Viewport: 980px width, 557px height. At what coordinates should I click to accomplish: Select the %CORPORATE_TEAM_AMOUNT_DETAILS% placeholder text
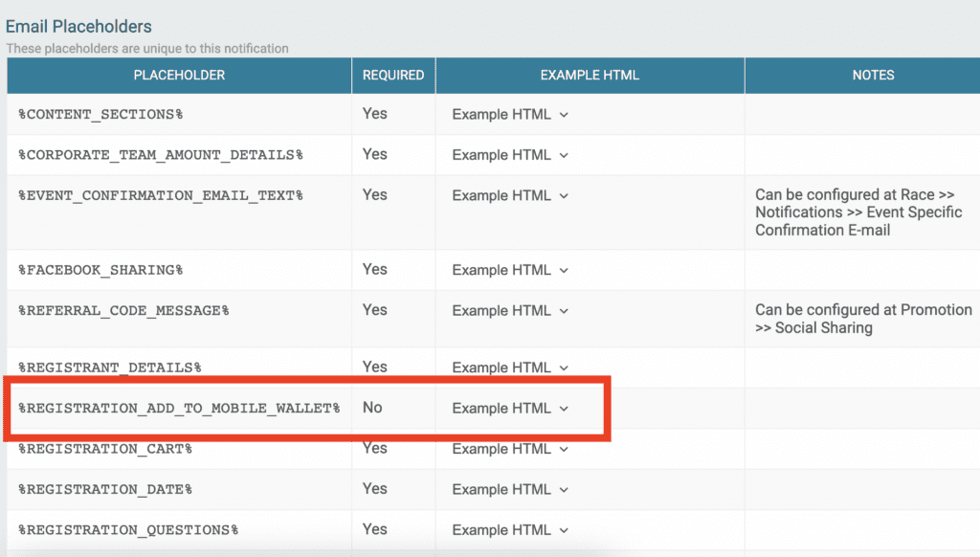tap(161, 155)
